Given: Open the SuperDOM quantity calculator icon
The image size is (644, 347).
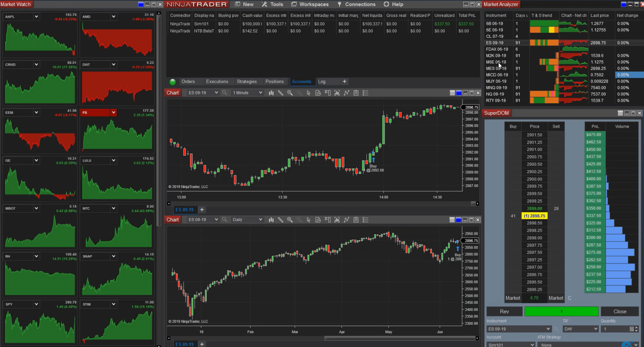Looking at the screenshot, I should pyautogui.click(x=631, y=329).
